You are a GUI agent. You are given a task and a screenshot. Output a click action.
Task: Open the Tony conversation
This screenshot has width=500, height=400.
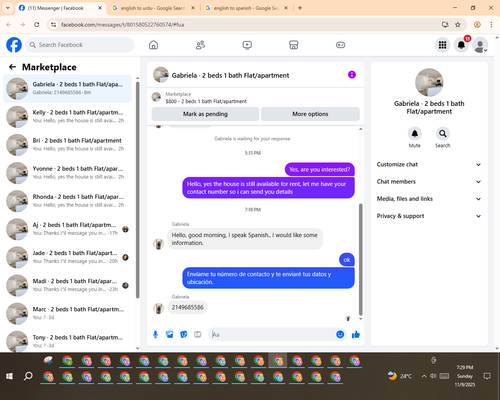pyautogui.click(x=67, y=341)
